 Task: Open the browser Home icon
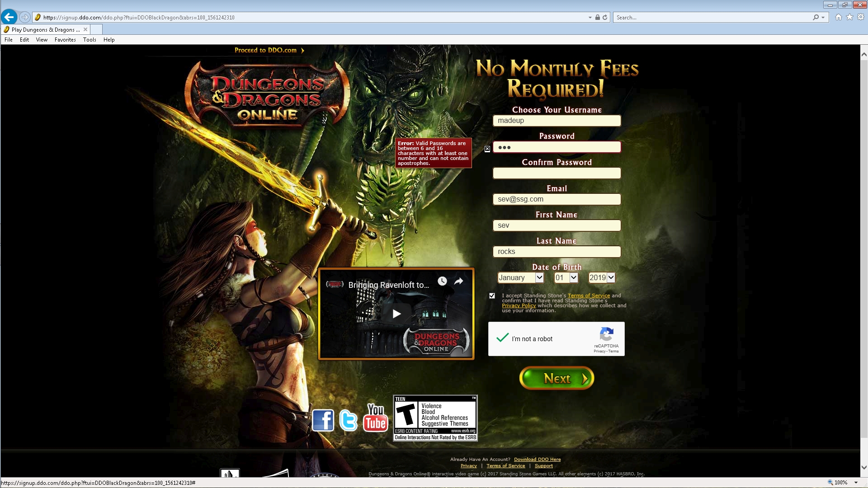839,17
